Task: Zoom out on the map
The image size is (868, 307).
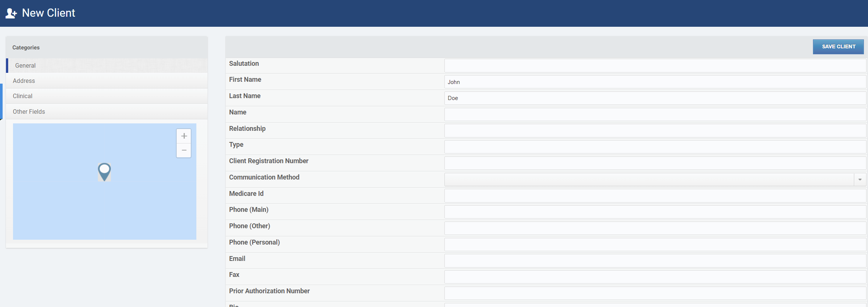Action: (x=184, y=151)
